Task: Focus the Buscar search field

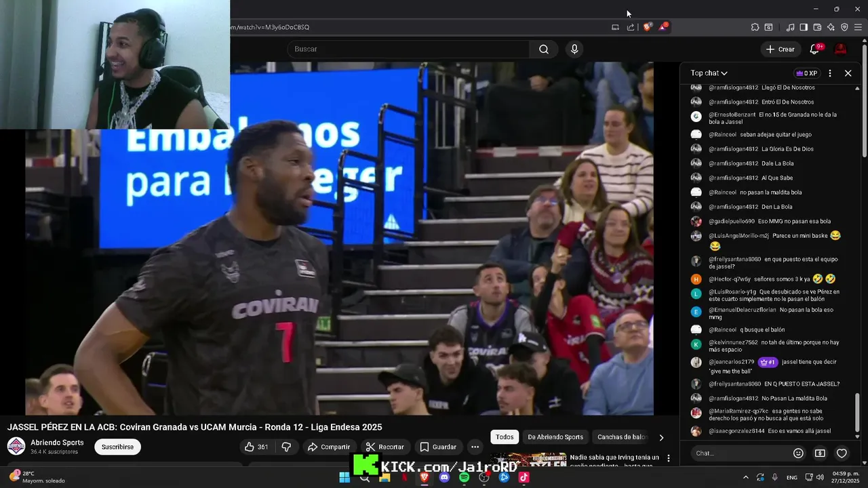Action: 410,49
